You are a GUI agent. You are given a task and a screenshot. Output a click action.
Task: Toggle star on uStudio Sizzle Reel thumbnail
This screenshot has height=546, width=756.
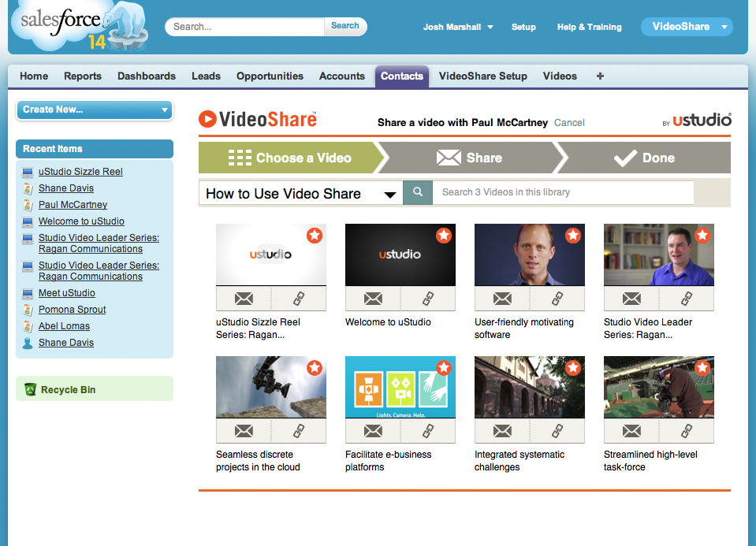pyautogui.click(x=315, y=236)
